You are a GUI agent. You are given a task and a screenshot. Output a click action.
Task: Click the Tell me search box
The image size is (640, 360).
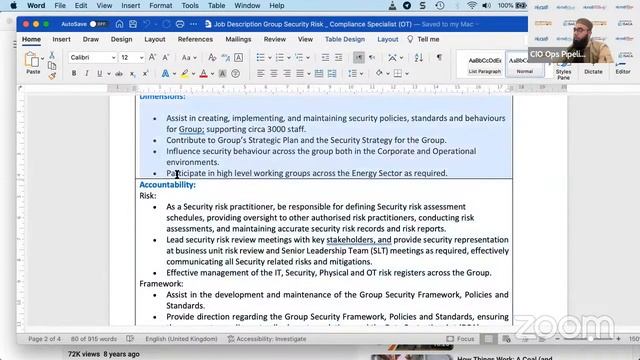424,39
